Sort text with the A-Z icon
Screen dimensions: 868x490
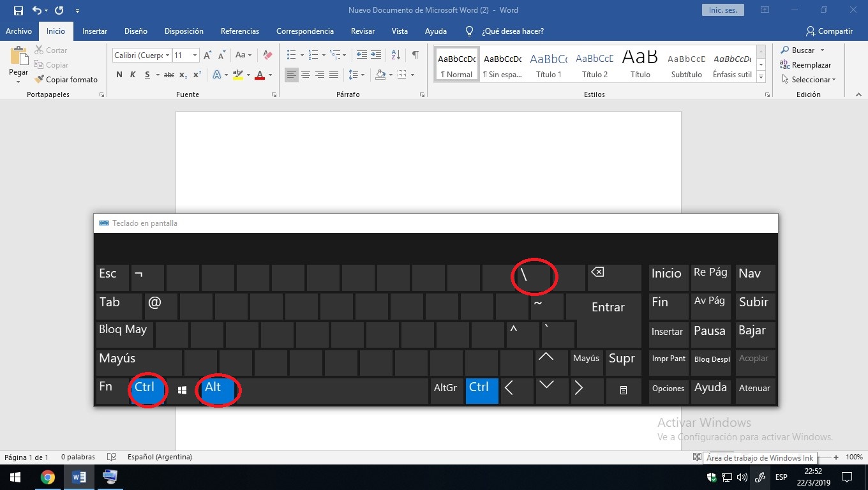396,56
